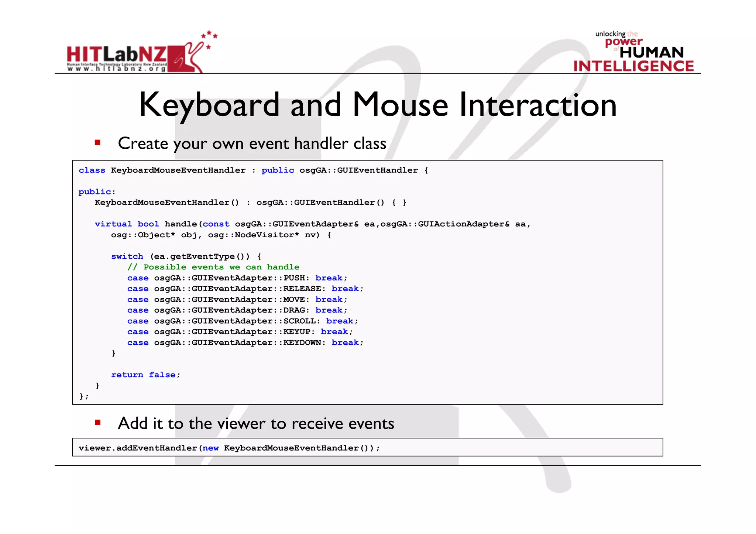Click the red bullet before 'Create your own'

coord(97,142)
